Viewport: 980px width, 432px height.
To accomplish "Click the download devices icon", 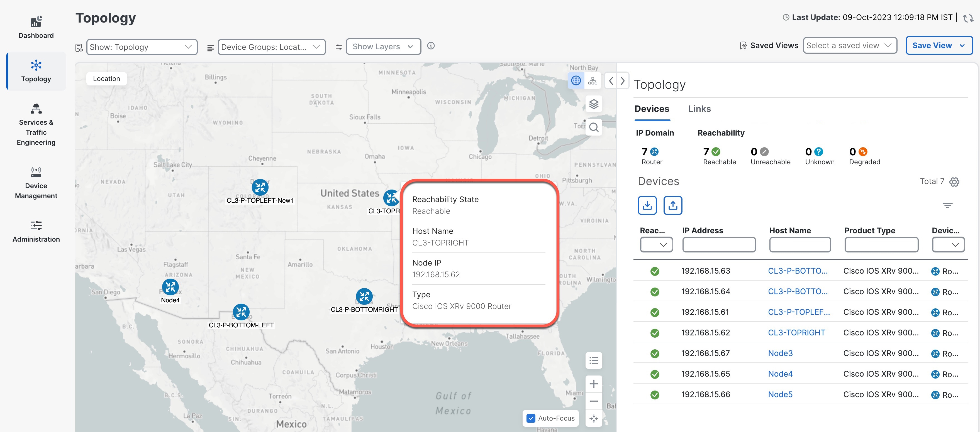I will (647, 205).
